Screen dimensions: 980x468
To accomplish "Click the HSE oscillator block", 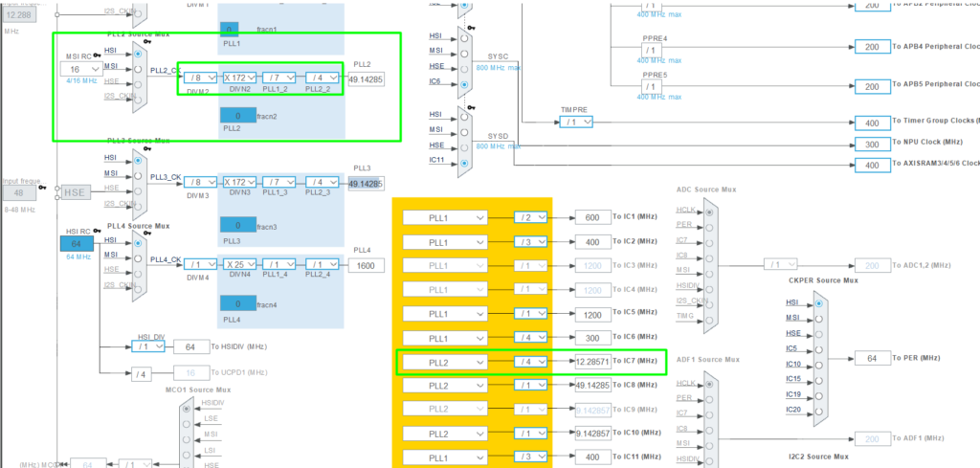I will (78, 192).
